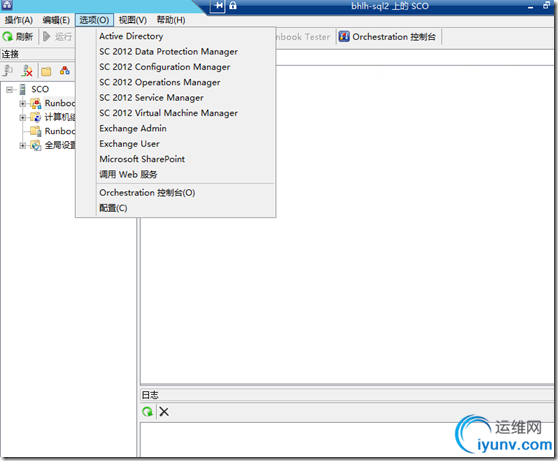558x461 pixels.
Task: Expand the 全局设置 tree node
Action: (x=22, y=146)
